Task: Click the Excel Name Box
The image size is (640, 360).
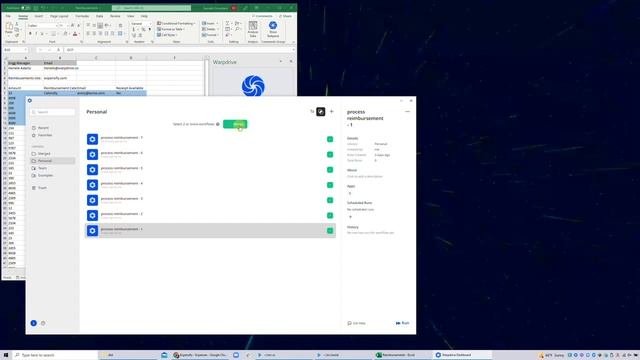Action: pyautogui.click(x=15, y=50)
